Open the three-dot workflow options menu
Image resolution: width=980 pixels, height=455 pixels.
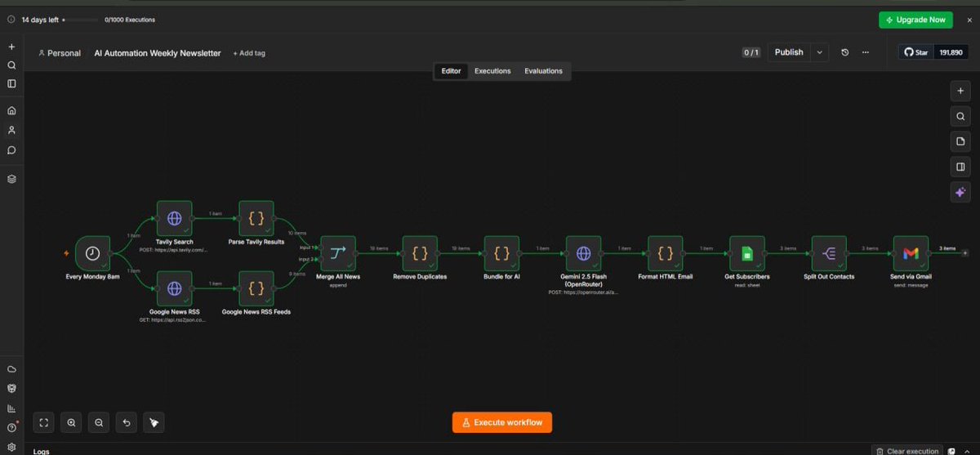tap(865, 52)
